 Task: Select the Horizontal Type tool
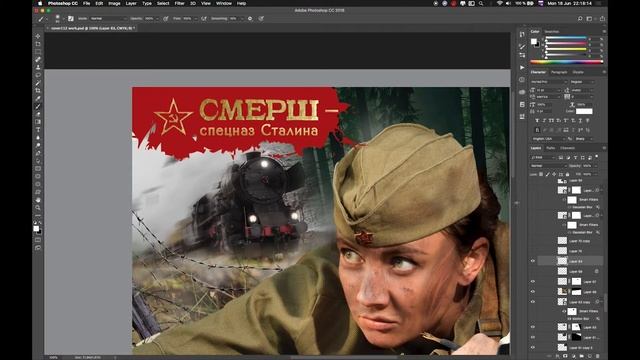38,130
